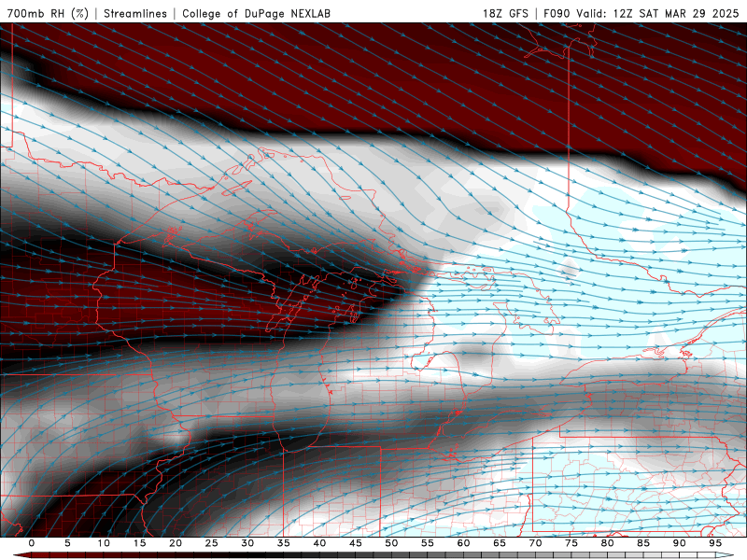Screen dimensions: 747x560
Task: Click the colorbar label "80"
Action: 607,543
